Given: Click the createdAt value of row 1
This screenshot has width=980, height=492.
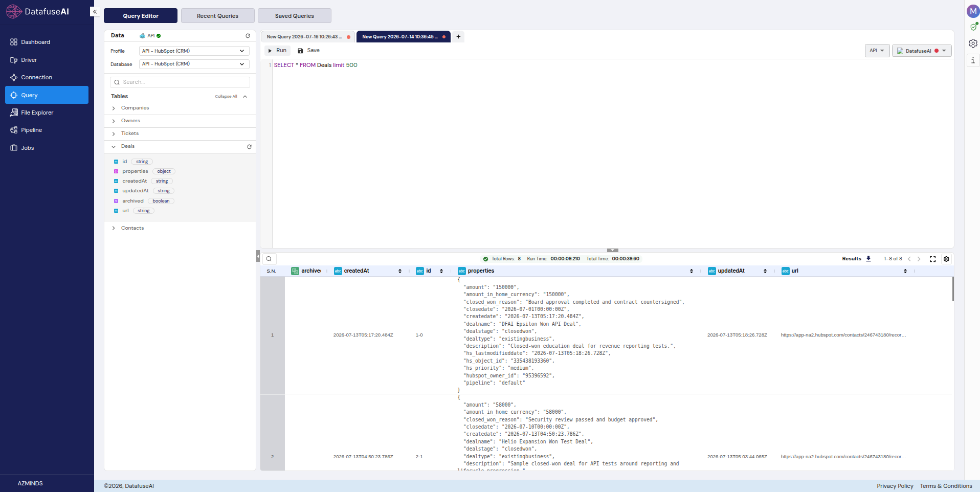Looking at the screenshot, I should 363,335.
